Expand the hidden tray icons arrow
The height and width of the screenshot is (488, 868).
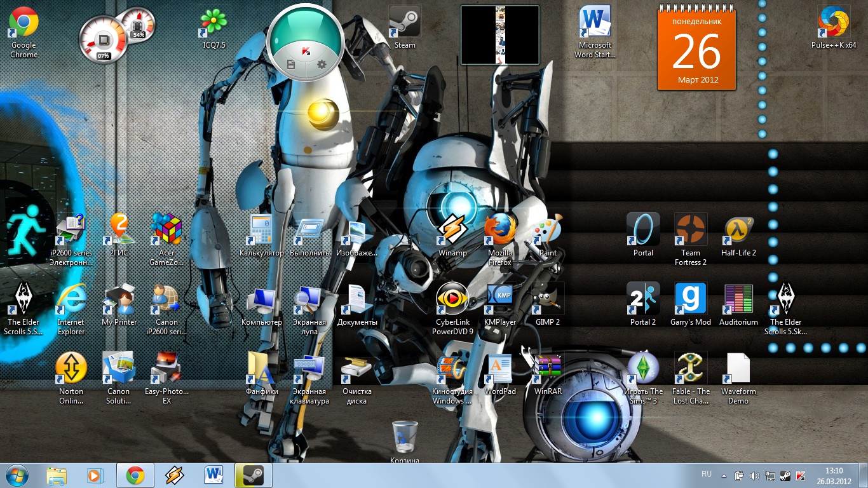(x=724, y=475)
